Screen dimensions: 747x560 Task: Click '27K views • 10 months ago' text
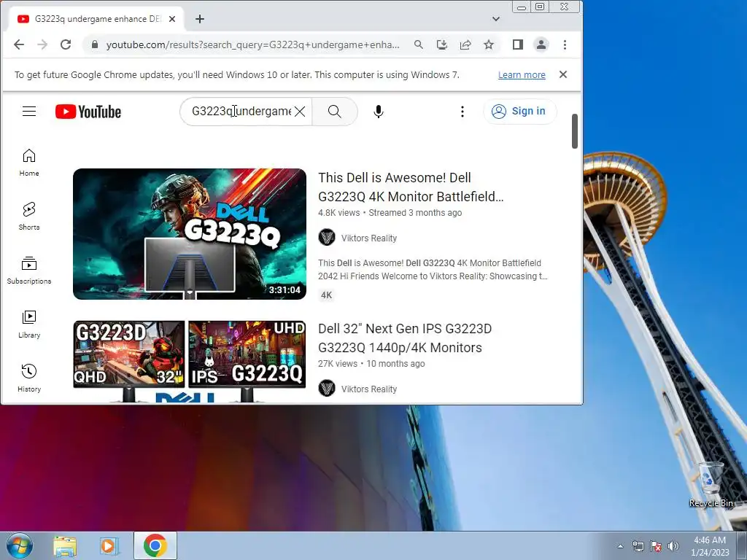coord(371,364)
